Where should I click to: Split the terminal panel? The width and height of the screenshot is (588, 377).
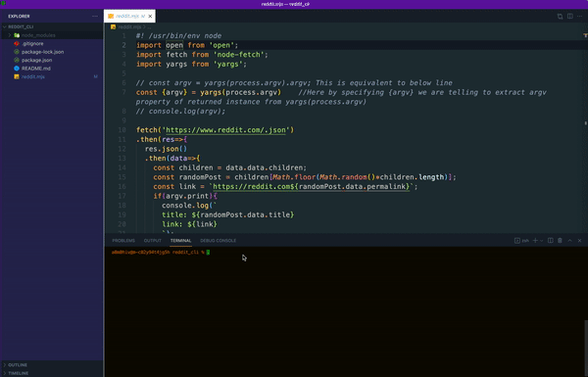[x=551, y=241]
